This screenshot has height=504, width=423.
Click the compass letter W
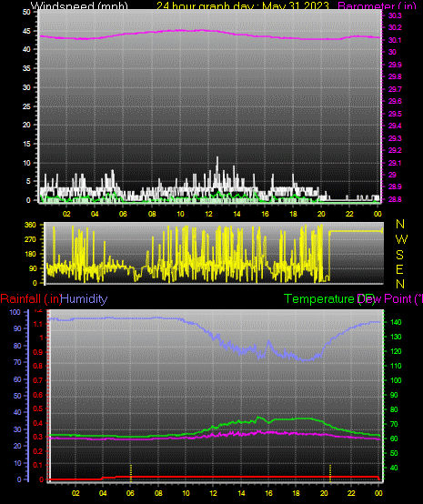401,239
